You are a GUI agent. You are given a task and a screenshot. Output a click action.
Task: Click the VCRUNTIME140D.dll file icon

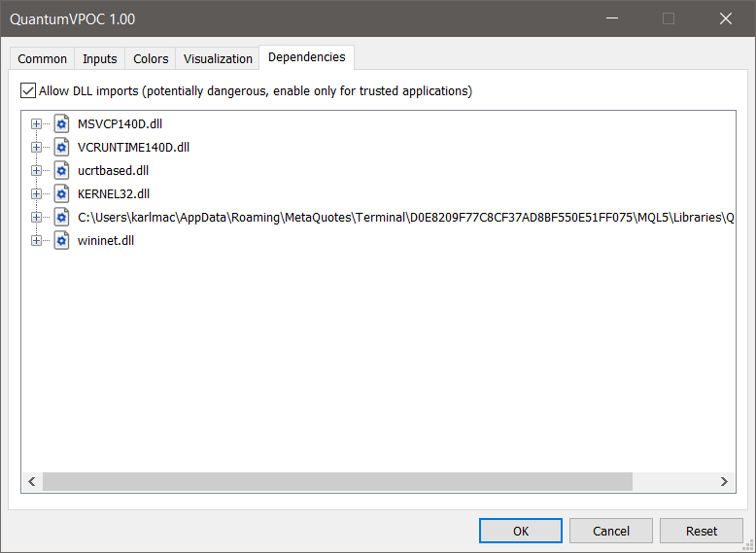point(61,148)
